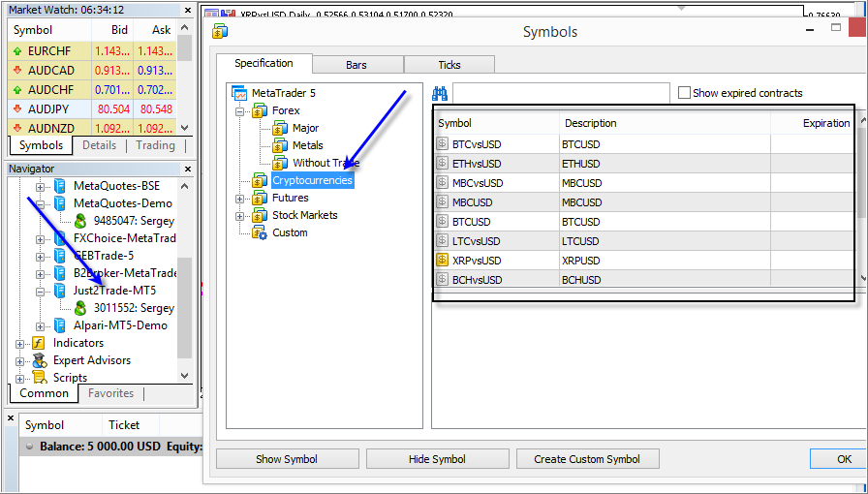The image size is (868, 494).
Task: Expand the Stock Markets tree node
Action: pos(239,215)
